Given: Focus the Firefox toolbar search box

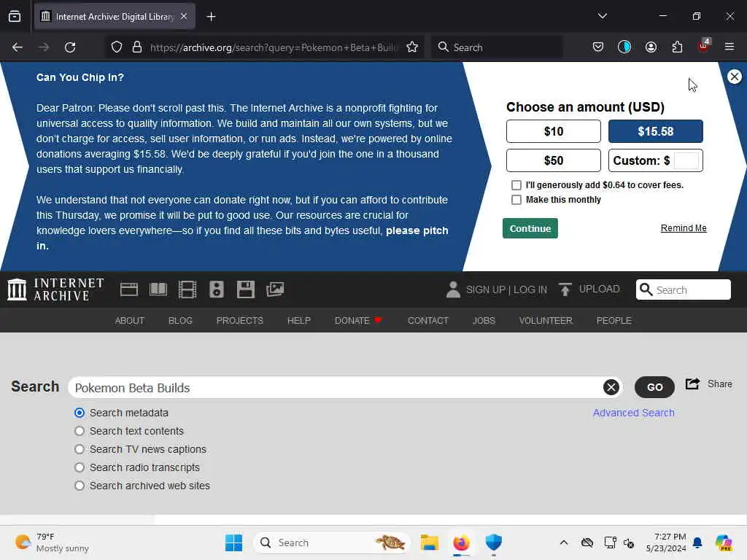Looking at the screenshot, I should coord(498,47).
